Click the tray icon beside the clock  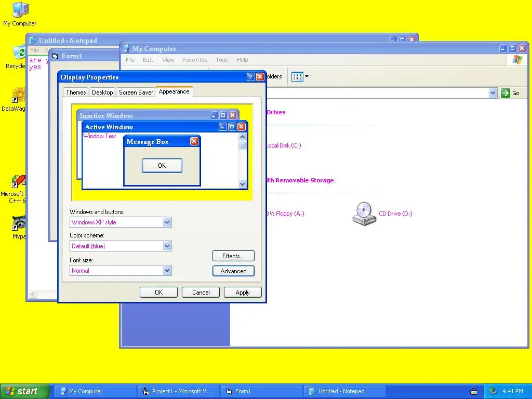point(493,391)
